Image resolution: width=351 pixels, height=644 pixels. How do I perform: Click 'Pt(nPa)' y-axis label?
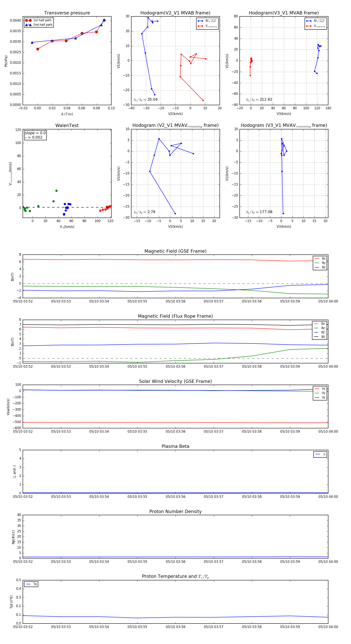pyautogui.click(x=6, y=61)
